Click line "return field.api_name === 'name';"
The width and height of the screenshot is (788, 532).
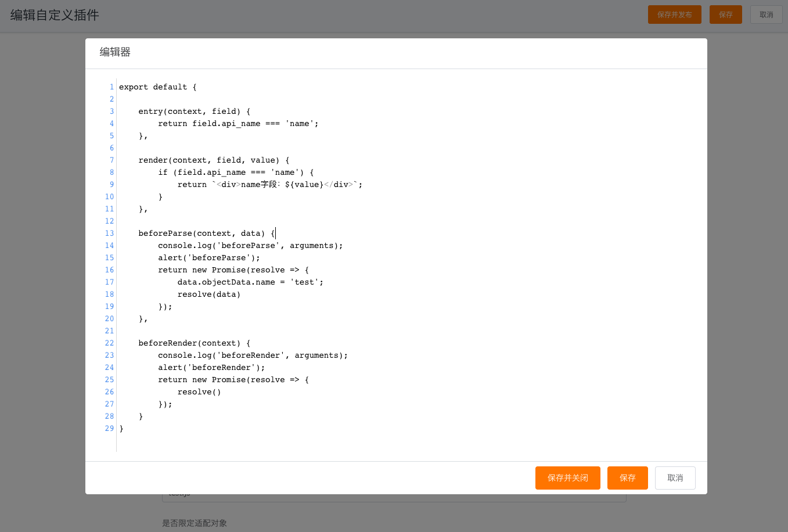click(238, 124)
